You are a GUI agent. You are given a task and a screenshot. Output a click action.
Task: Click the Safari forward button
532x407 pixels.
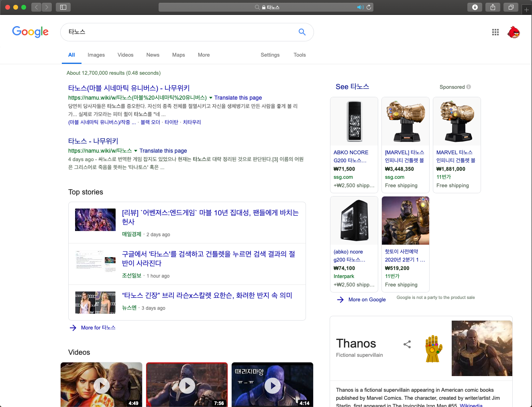(x=47, y=7)
